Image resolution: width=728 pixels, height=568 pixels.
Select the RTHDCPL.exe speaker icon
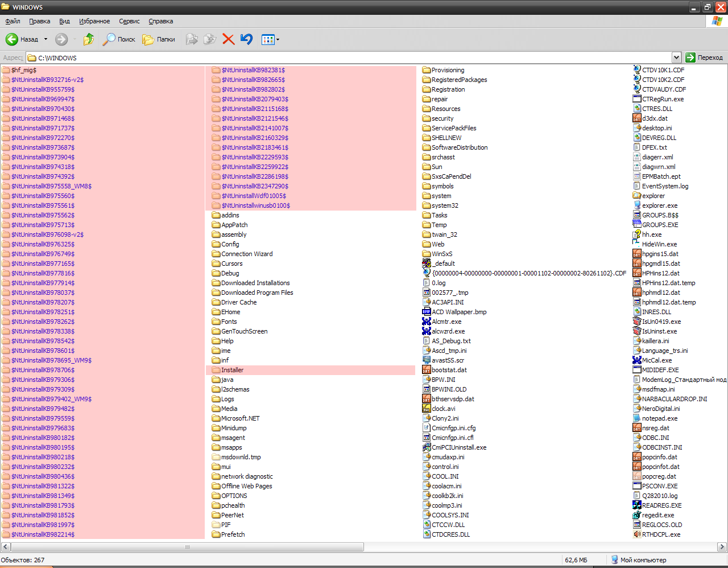tap(637, 534)
